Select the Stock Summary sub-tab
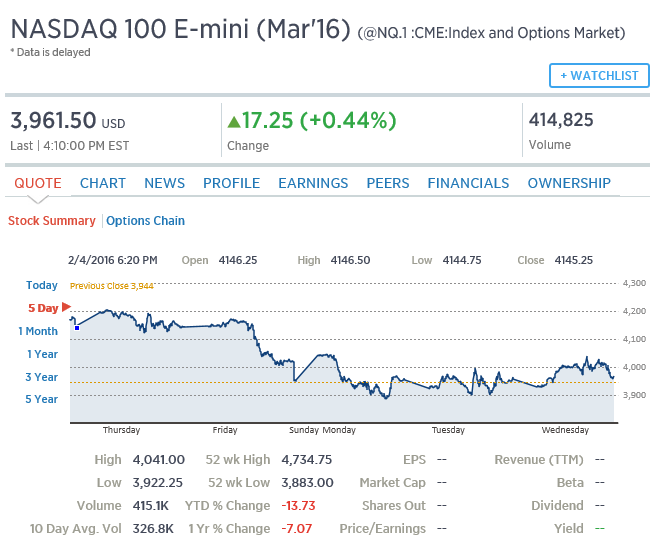The image size is (658, 556). coord(52,221)
